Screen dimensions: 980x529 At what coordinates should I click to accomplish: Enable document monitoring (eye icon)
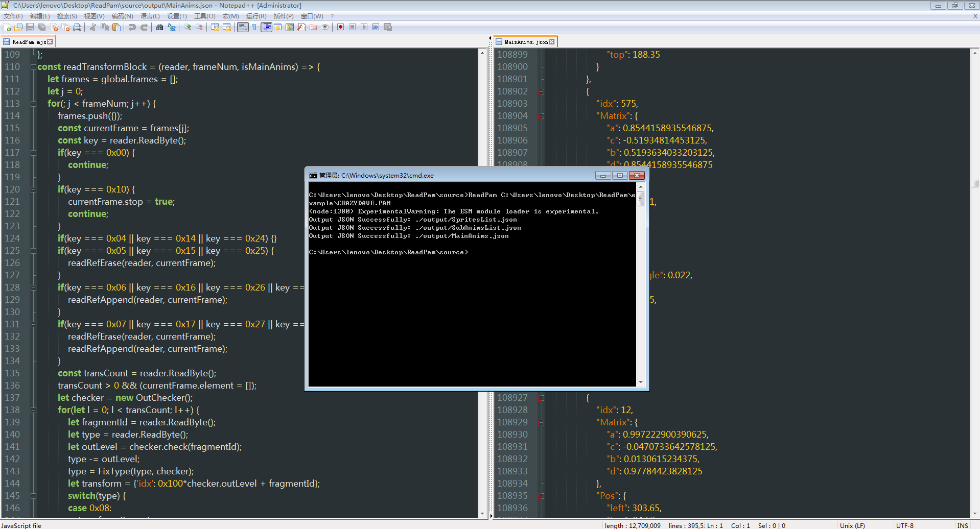(x=325, y=28)
